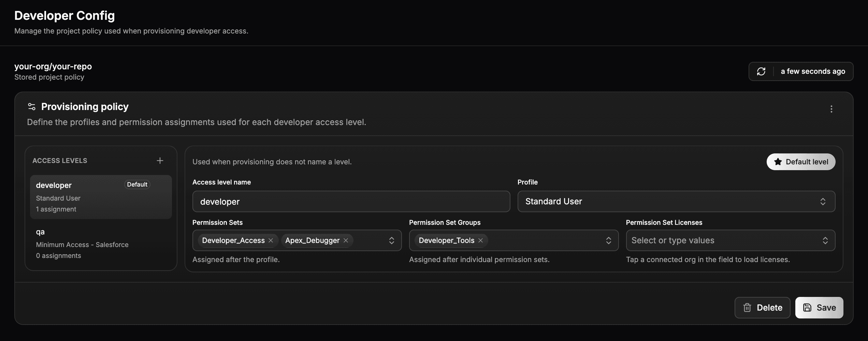Save the provisioning policy
The width and height of the screenshot is (868, 341).
(x=819, y=308)
